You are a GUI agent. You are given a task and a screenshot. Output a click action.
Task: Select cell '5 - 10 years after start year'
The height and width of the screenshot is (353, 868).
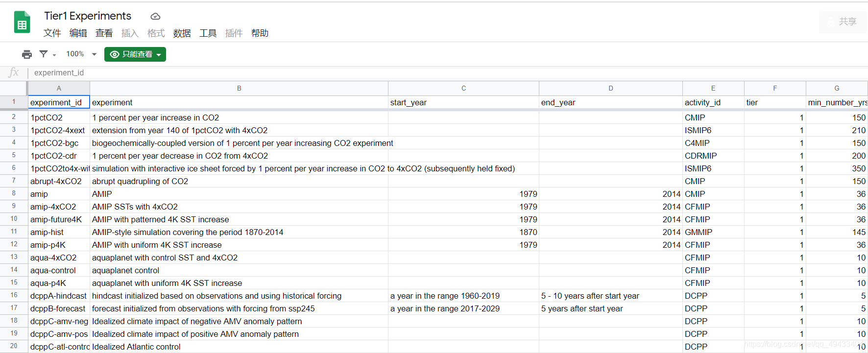pyautogui.click(x=611, y=296)
